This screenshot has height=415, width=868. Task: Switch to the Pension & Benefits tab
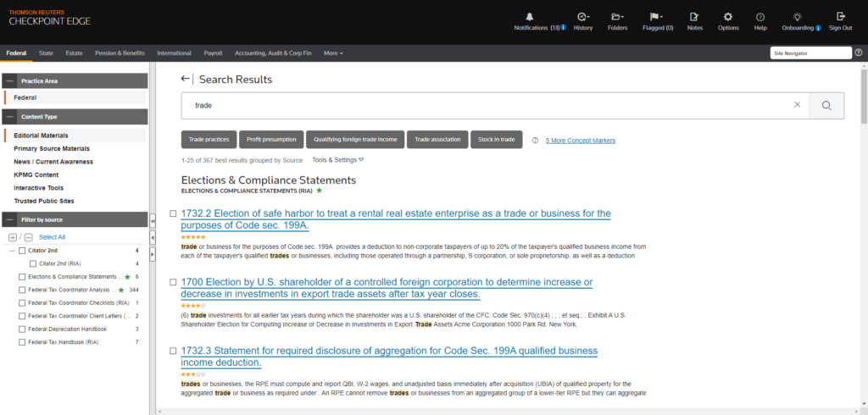120,53
